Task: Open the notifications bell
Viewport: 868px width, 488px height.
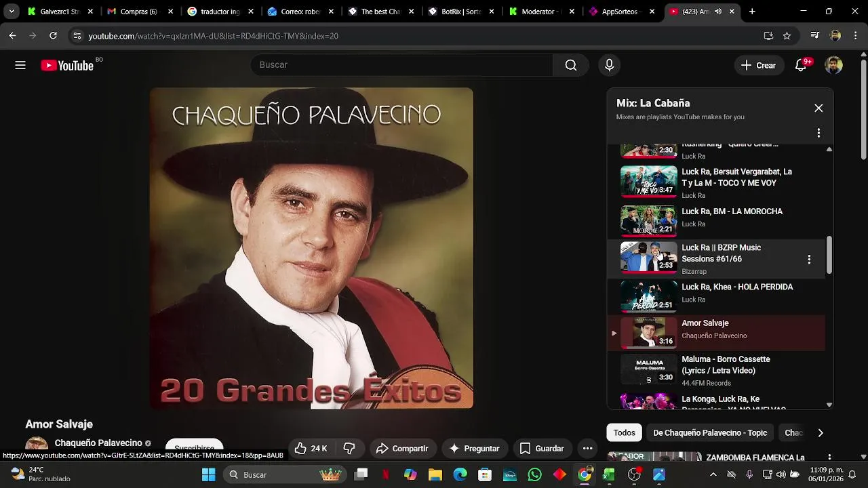Action: (801, 65)
